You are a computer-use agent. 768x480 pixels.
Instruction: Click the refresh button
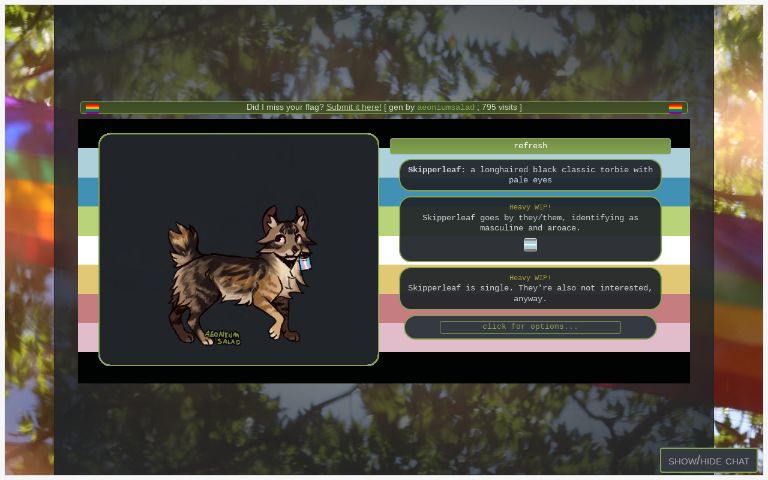[x=530, y=146]
